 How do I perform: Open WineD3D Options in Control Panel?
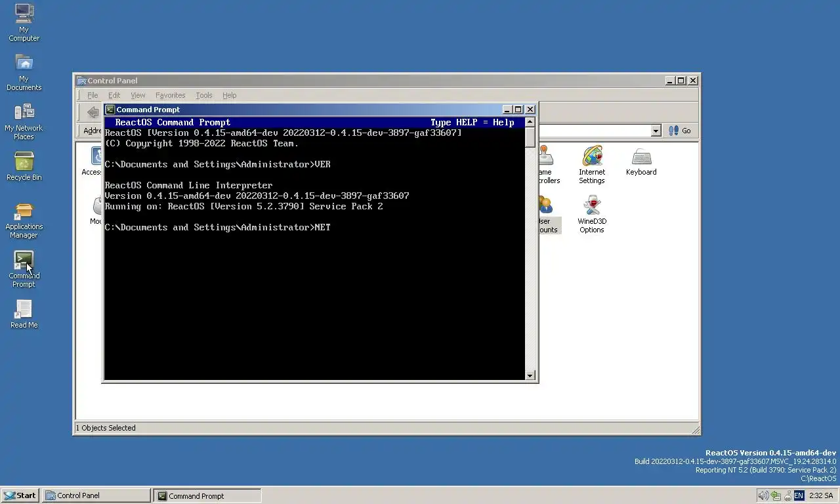click(x=591, y=214)
